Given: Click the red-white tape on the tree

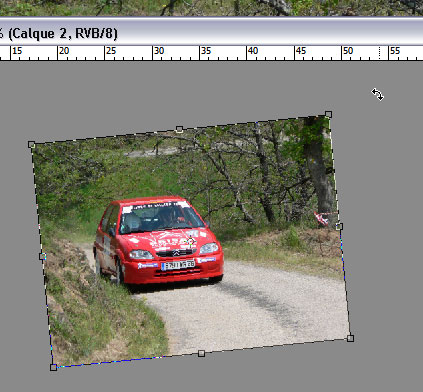Looking at the screenshot, I should click(x=322, y=218).
